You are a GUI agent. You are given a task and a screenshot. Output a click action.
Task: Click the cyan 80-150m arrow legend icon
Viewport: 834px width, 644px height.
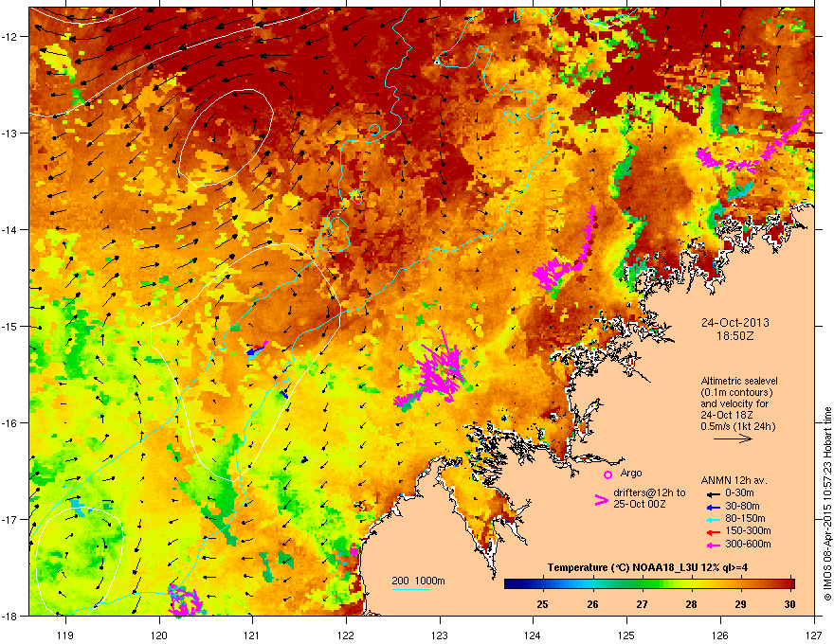(x=714, y=519)
